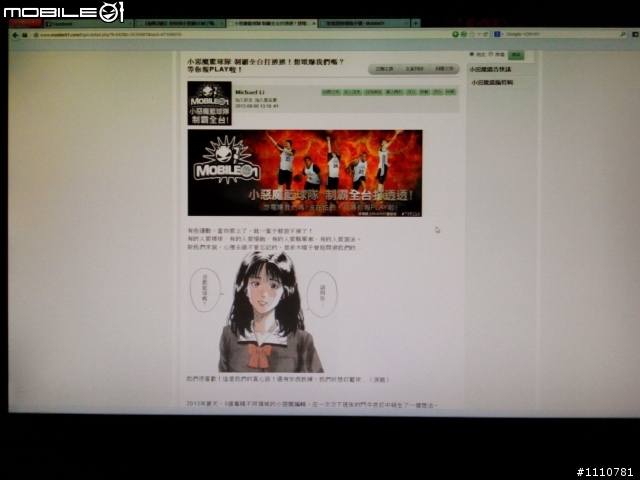The width and height of the screenshot is (640, 480).
Task: Click the thread title 小惡魔籃球隊 制霸全台打透透
Action: tap(266, 65)
